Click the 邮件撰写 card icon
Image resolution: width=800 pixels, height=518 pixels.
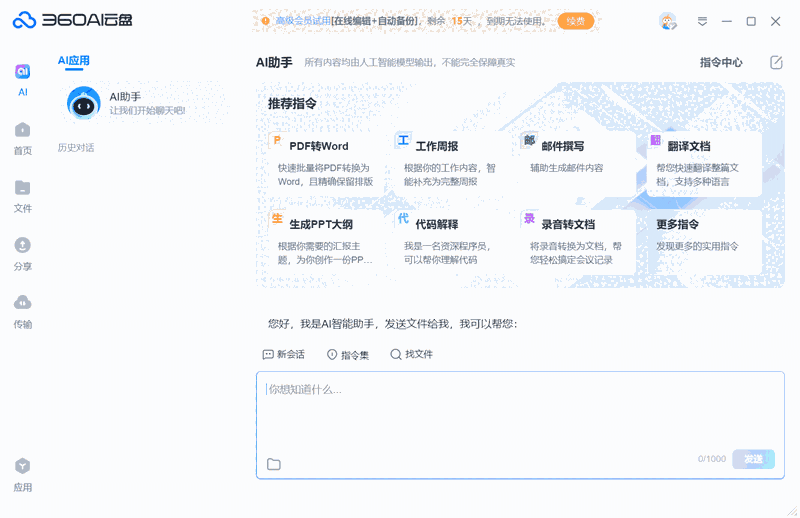[x=529, y=140]
